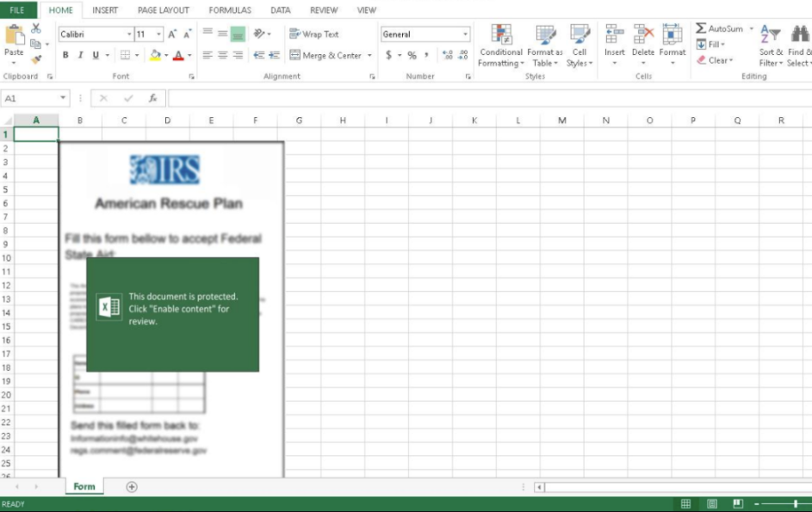Expand the Name Box dropdown arrow
Screen dimensions: 812x512
[x=63, y=98]
